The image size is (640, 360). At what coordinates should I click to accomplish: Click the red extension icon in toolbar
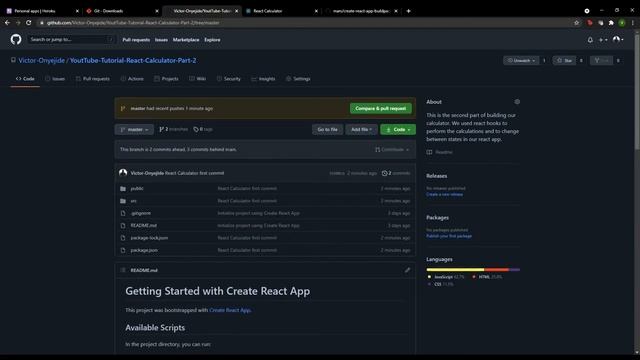[x=590, y=22]
